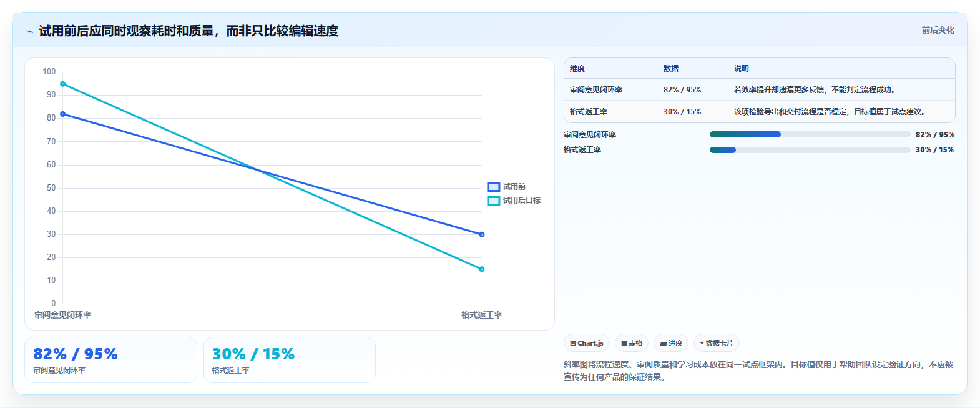Screen dimensions: 980x408
Task: Select the 格式返工率 table row cell
Action: pyautogui.click(x=589, y=112)
